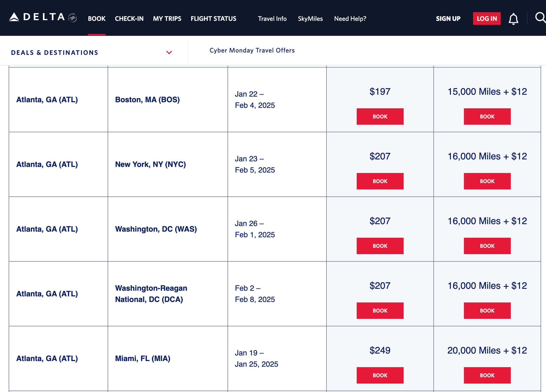This screenshot has height=392, width=546.
Task: Open the SkyMiles menu
Action: coord(310,19)
